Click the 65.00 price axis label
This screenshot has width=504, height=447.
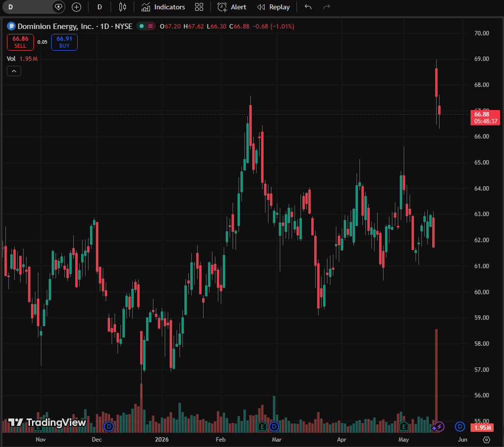point(481,163)
